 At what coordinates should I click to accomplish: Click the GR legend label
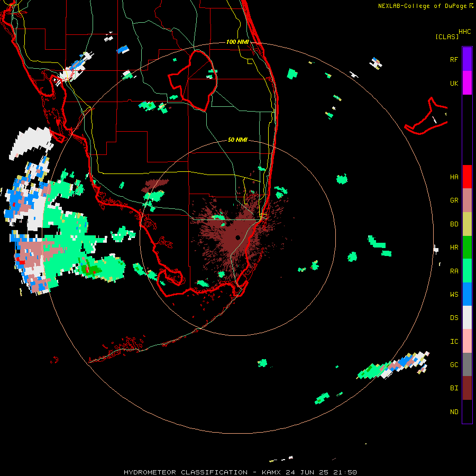pos(454,200)
